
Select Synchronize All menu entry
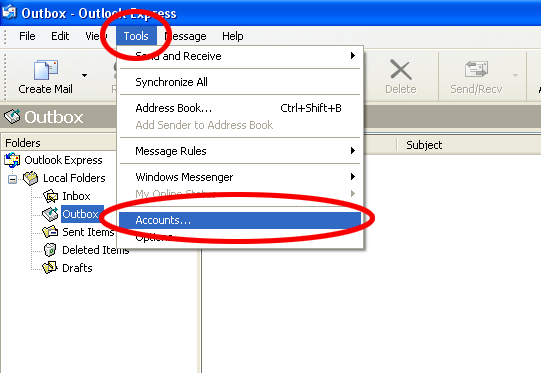(x=240, y=82)
